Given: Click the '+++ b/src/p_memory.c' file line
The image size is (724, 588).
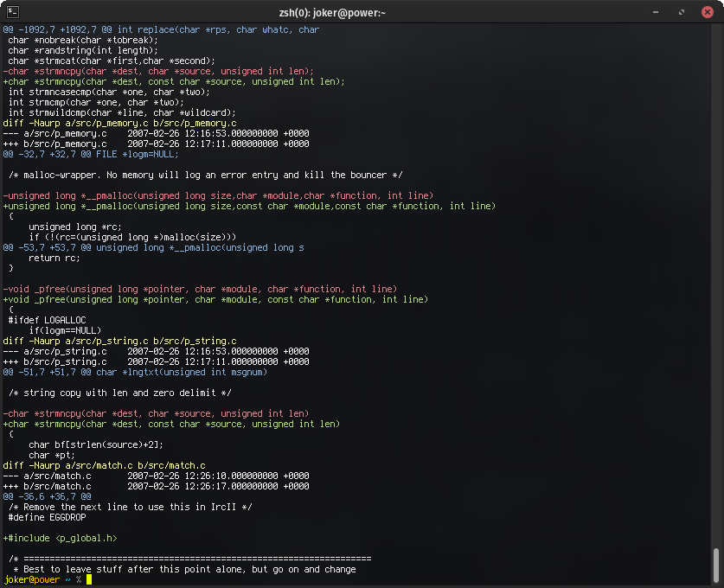Looking at the screenshot, I should (156, 144).
